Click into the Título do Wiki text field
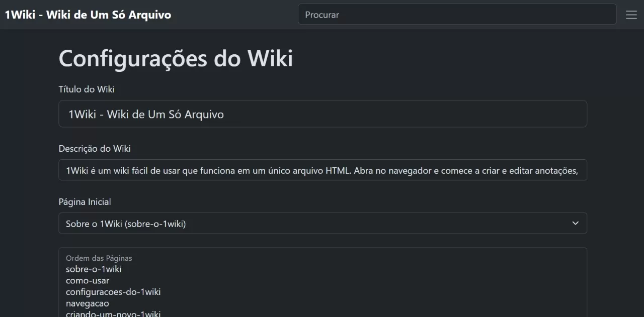This screenshot has height=317, width=644. [x=323, y=114]
